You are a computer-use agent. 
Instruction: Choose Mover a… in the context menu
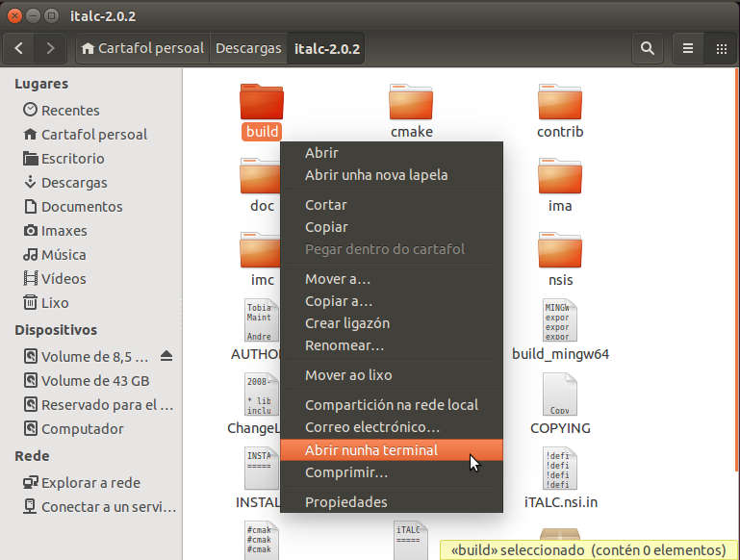coord(392,279)
